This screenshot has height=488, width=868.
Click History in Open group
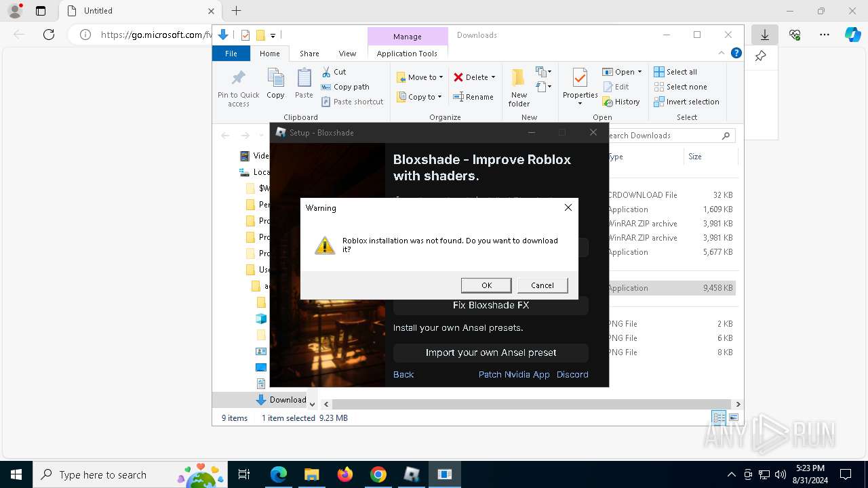click(x=620, y=102)
